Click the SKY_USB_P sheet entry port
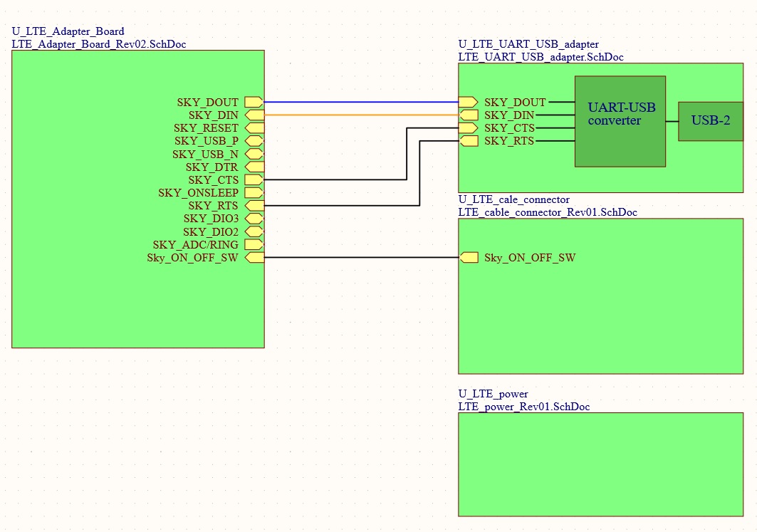The width and height of the screenshot is (757, 532). tap(254, 140)
